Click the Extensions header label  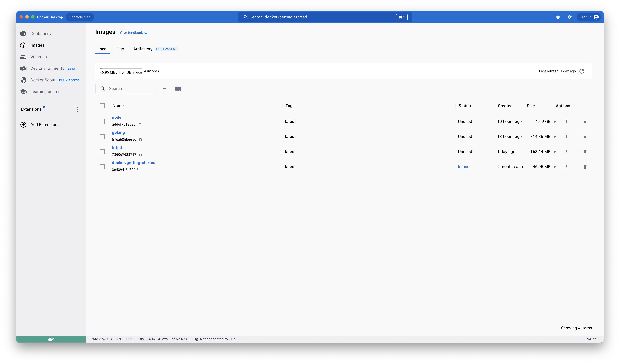tap(31, 109)
